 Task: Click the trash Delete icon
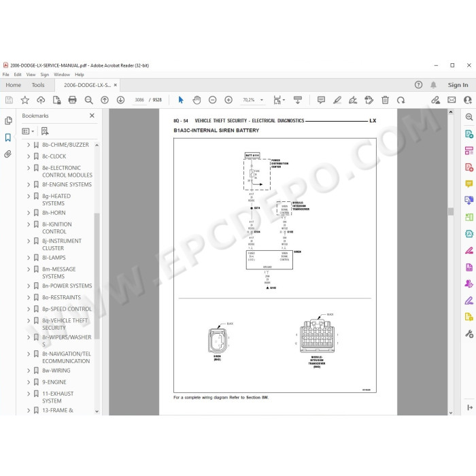[x=385, y=100]
